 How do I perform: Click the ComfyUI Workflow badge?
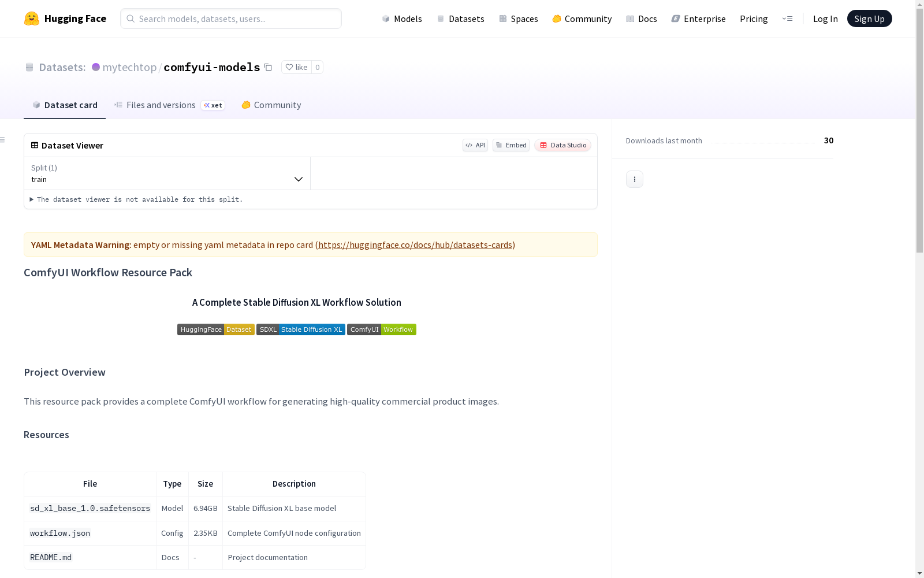pos(382,329)
